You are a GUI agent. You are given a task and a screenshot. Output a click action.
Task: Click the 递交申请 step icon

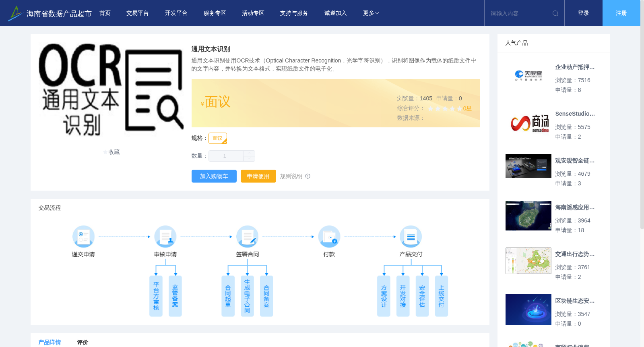(x=83, y=237)
